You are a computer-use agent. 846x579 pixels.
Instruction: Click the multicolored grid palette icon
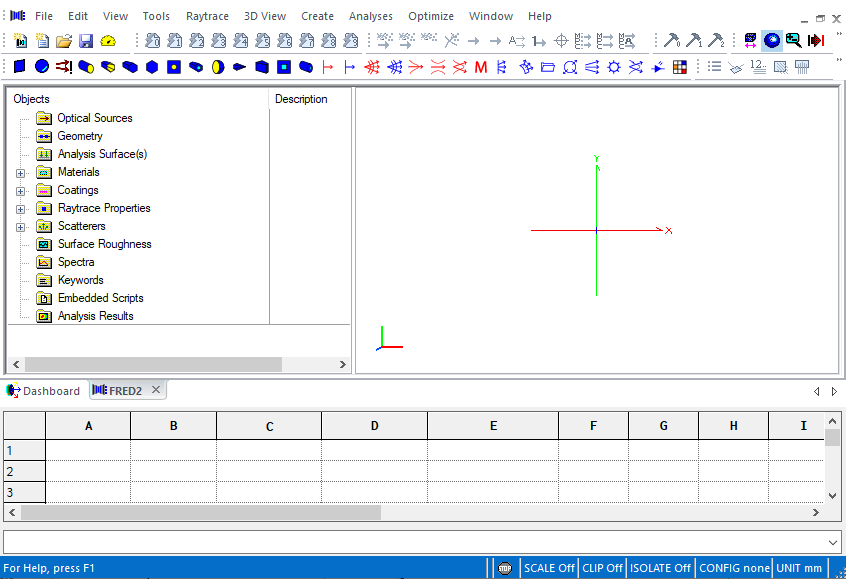point(680,67)
